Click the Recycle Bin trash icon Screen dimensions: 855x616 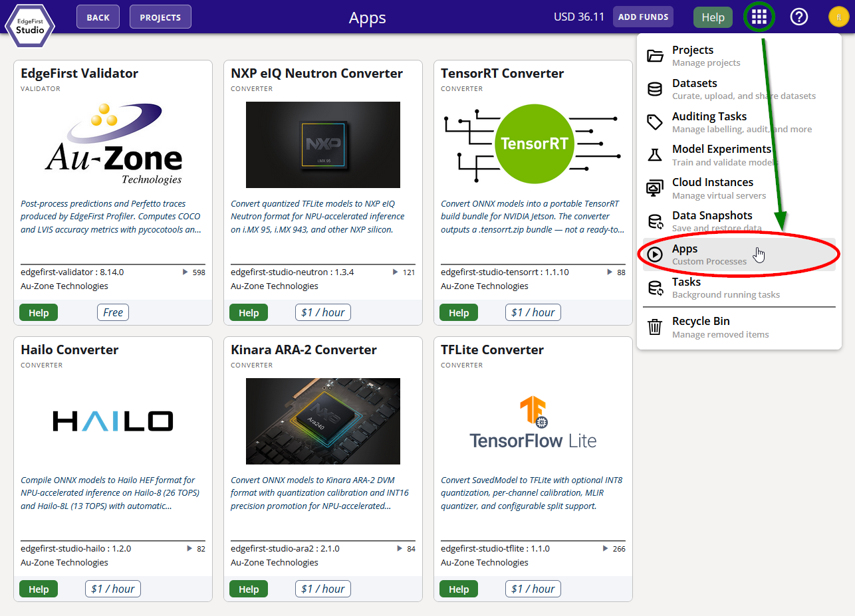click(x=655, y=327)
